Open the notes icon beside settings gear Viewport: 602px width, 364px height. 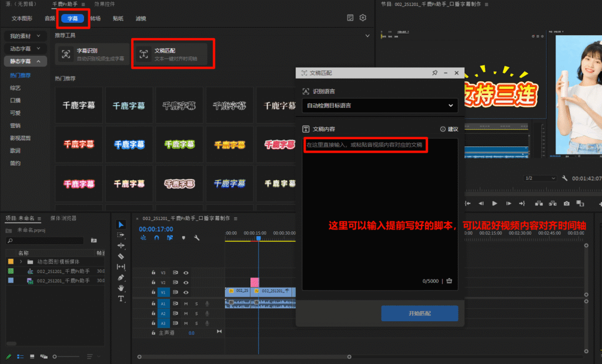350,18
